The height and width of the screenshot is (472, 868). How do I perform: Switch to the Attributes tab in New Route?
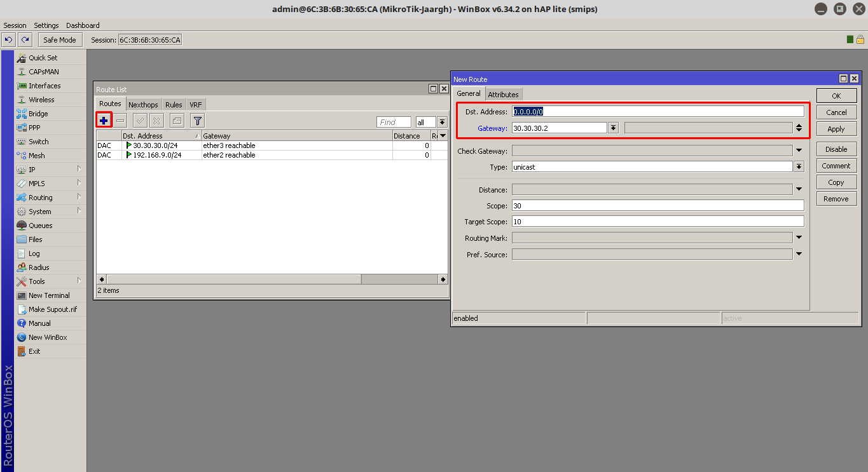[504, 93]
